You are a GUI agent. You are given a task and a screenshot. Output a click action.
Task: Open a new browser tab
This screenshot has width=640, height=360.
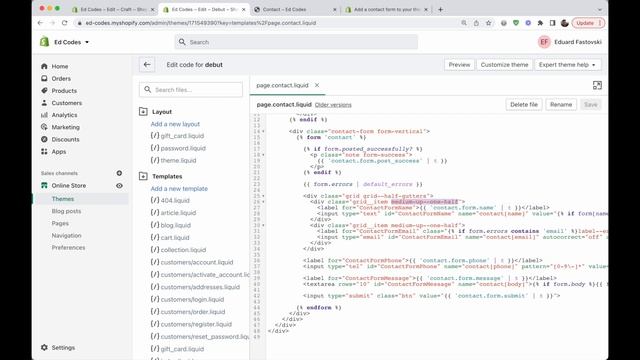point(440,9)
